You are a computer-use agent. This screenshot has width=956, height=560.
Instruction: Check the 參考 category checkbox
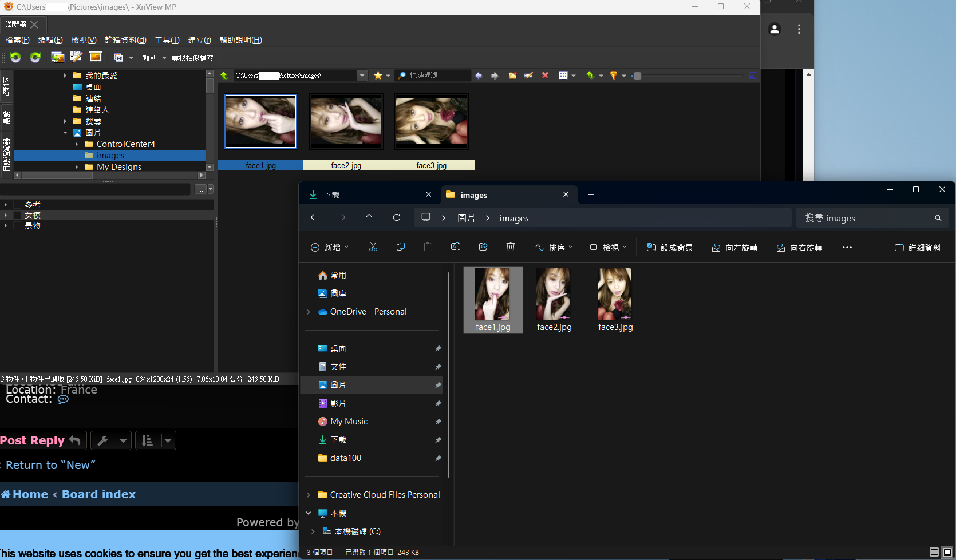(17, 205)
